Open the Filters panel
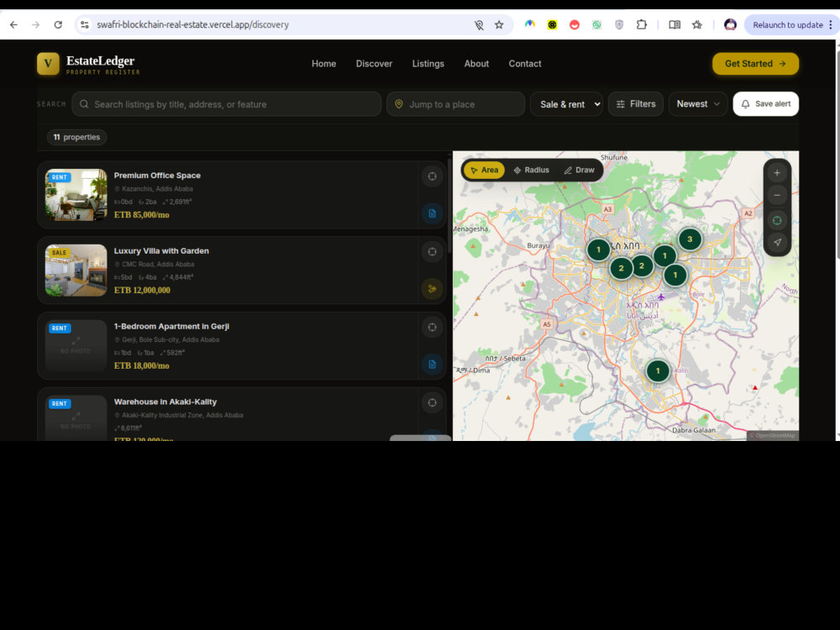840x630 pixels. (x=636, y=104)
